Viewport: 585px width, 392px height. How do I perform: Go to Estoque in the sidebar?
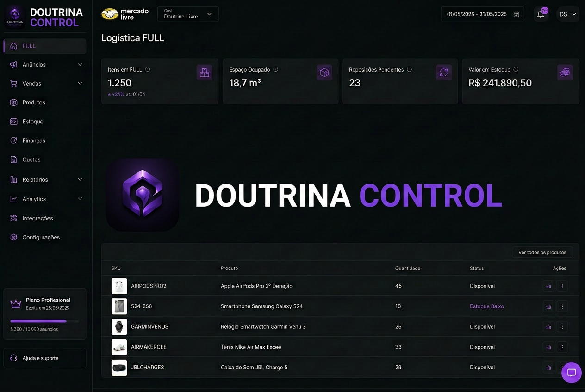pyautogui.click(x=45, y=122)
